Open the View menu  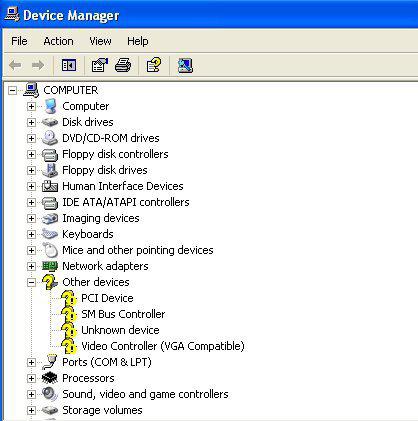click(100, 41)
